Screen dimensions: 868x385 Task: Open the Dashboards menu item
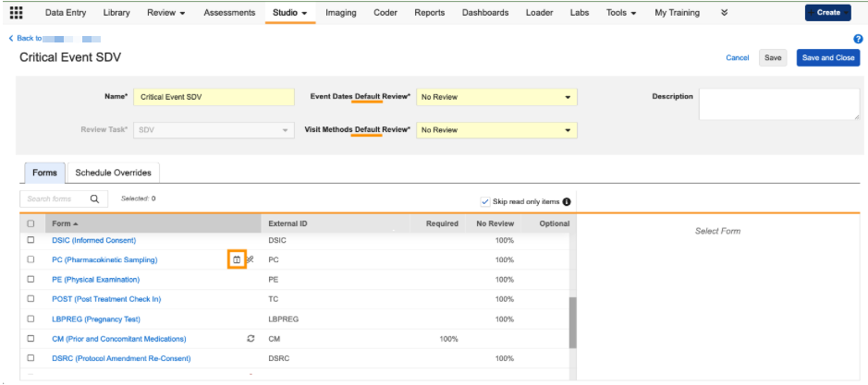[484, 13]
